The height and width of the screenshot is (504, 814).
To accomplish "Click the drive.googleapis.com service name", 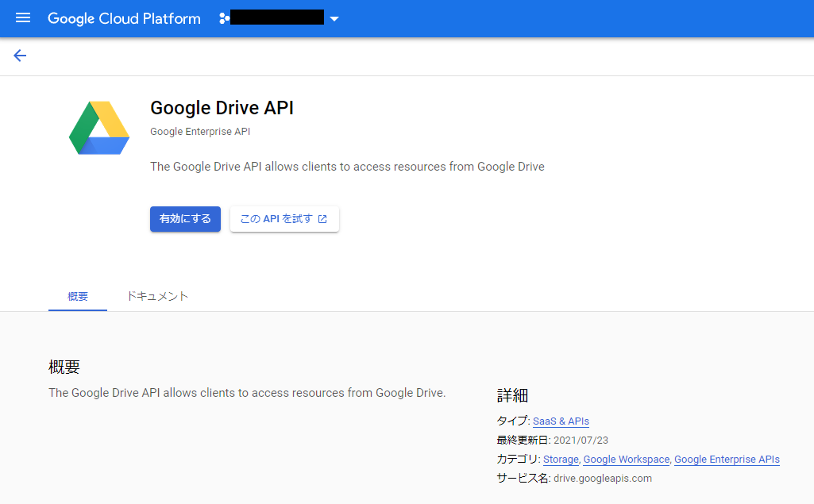I will click(x=602, y=479).
